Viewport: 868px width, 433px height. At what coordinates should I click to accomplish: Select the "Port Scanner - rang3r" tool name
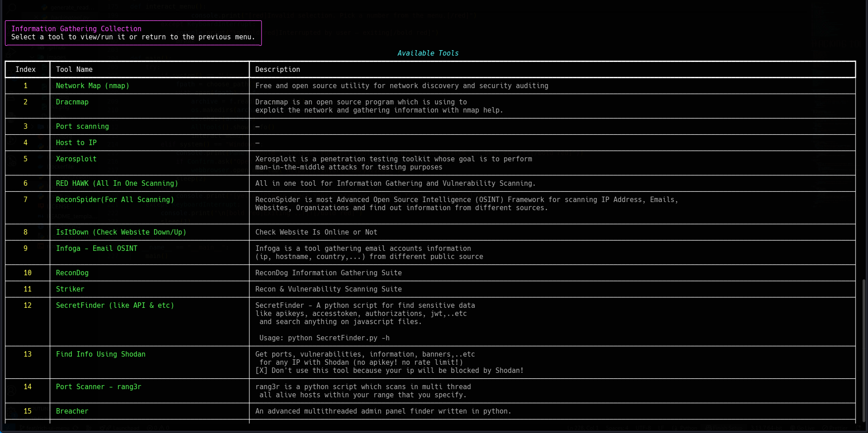[x=99, y=387]
